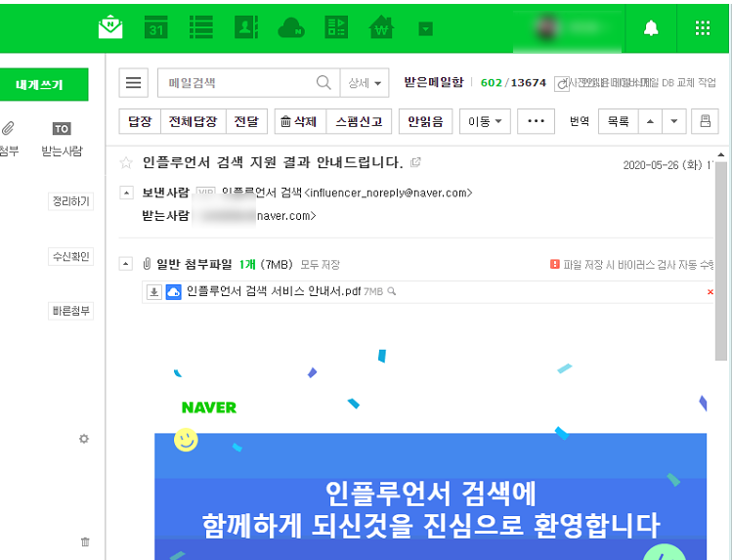The height and width of the screenshot is (560, 732).
Task: Click the 번역 translate link
Action: coord(580,121)
